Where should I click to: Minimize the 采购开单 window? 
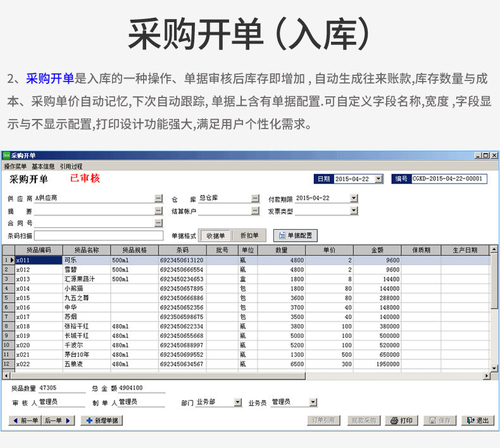coord(478,155)
